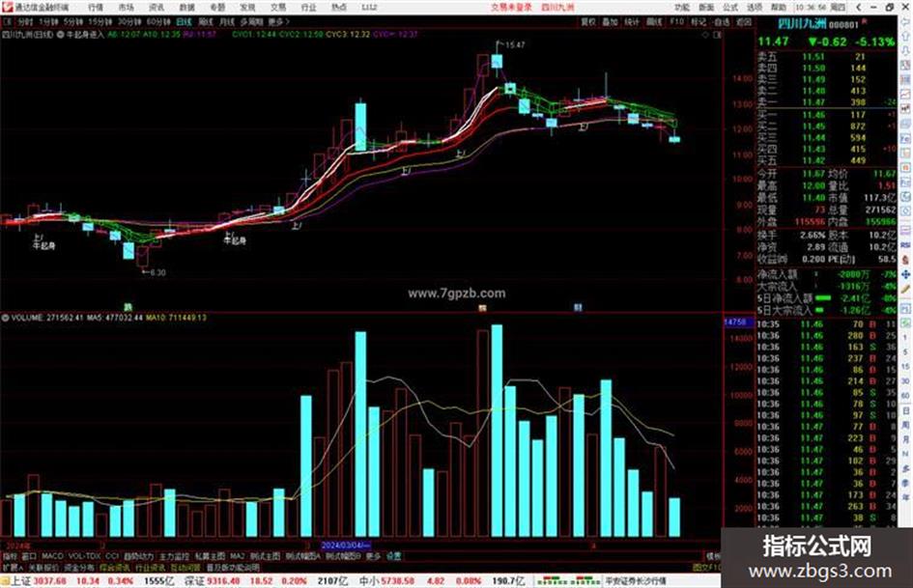Click the 卖一 ask price 11.47
The height and width of the screenshot is (588, 913).
(813, 102)
